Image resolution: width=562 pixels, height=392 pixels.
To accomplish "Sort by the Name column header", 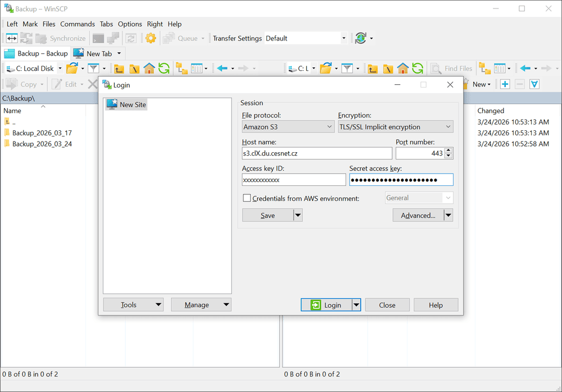I will click(43, 111).
